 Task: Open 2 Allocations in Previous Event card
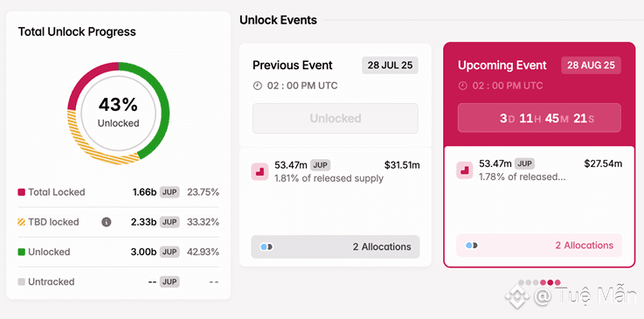[x=336, y=246]
